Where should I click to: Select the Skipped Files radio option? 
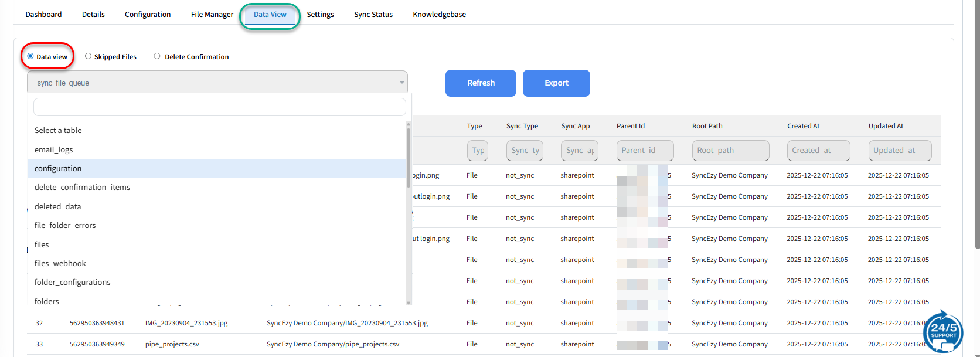(x=88, y=56)
